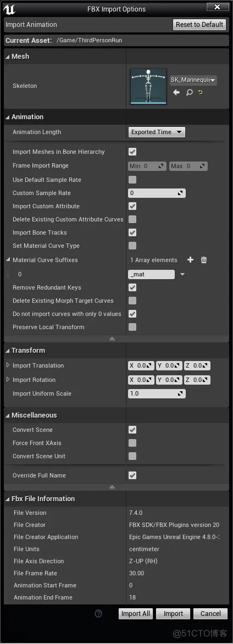Enable Use Default Sample Rate checkbox
Screen dimensions: 233x644
click(x=132, y=180)
